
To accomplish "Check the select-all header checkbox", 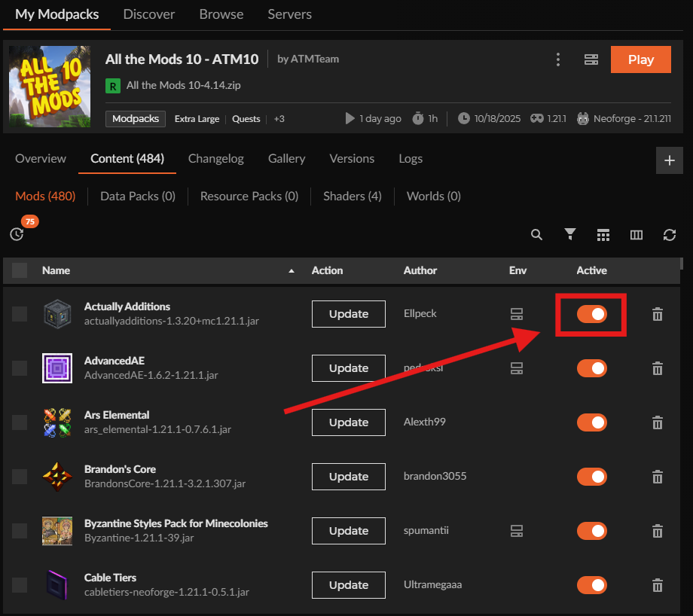I will [x=20, y=270].
